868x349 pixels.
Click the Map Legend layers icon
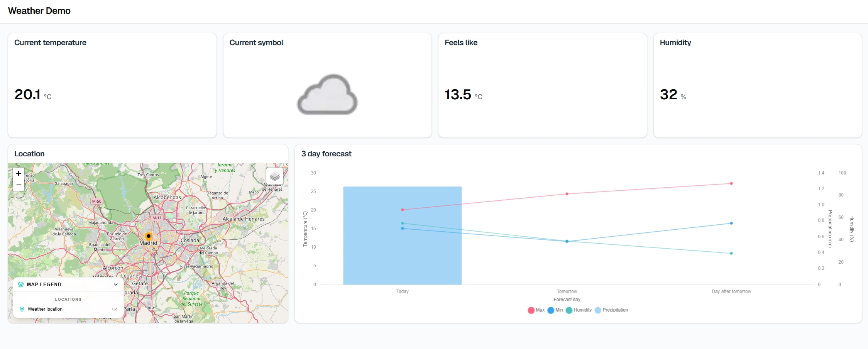tap(21, 285)
